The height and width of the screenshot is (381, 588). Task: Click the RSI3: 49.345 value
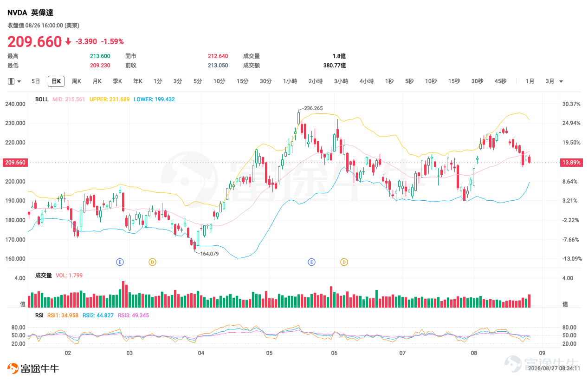[133, 315]
